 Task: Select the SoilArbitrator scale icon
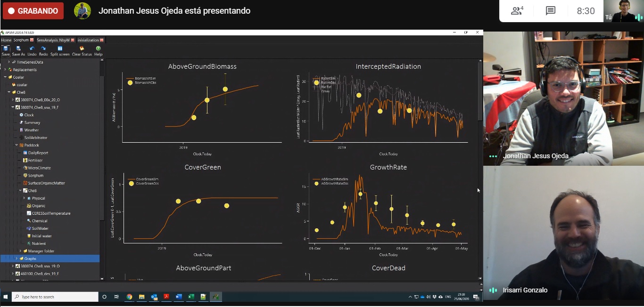(21, 137)
